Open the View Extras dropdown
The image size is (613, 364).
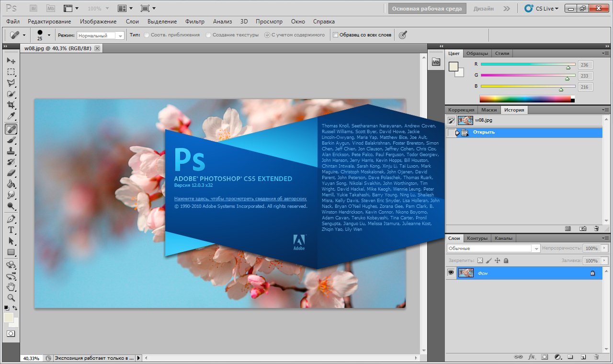[71, 8]
